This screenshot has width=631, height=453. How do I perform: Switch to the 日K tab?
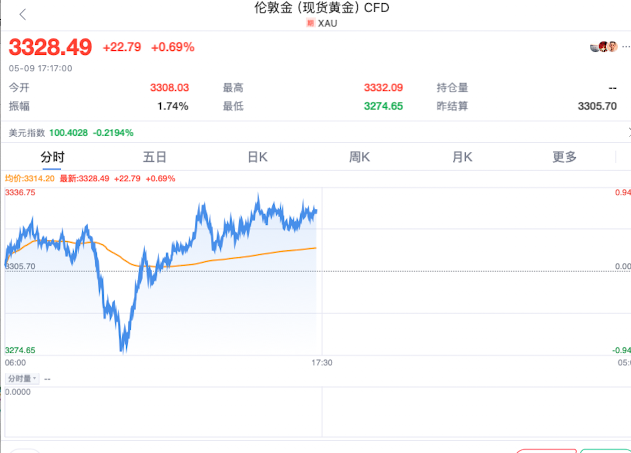[x=258, y=157]
